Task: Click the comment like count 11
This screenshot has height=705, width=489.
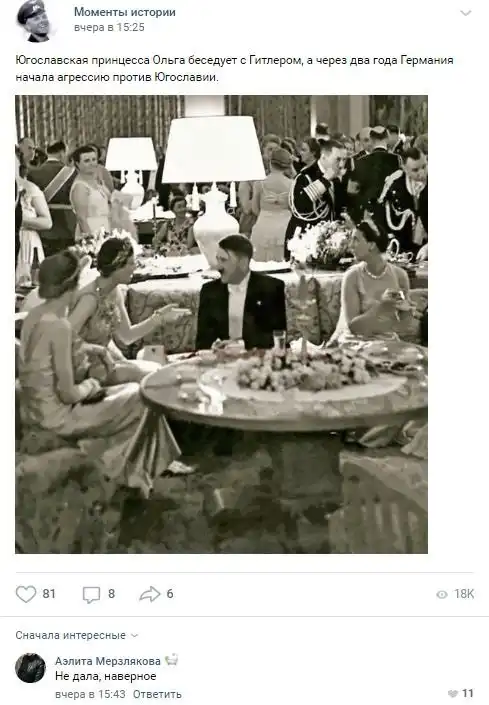Action: (x=468, y=693)
